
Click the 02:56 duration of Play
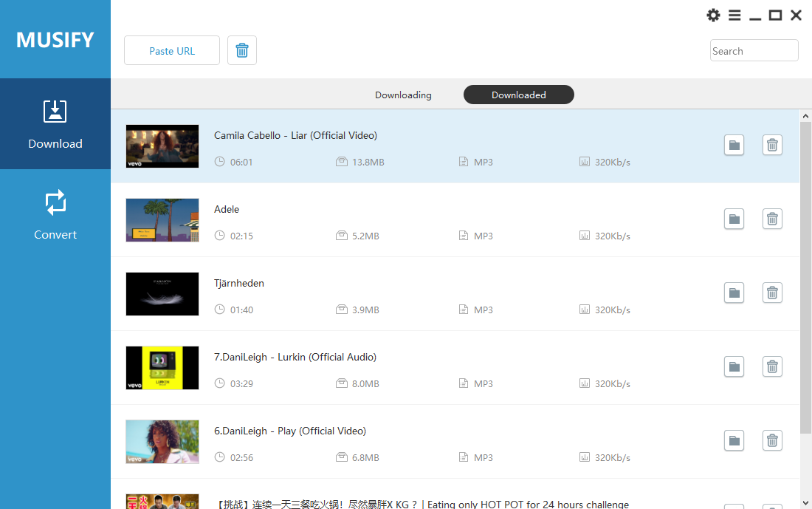coord(241,458)
